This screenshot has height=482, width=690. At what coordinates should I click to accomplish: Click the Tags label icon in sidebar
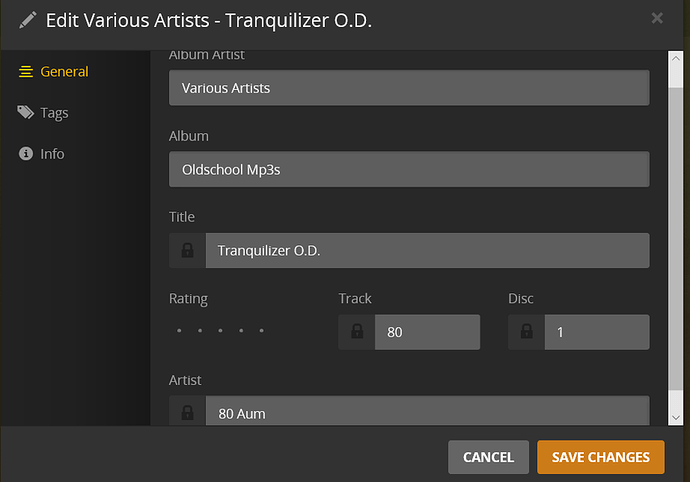[25, 113]
